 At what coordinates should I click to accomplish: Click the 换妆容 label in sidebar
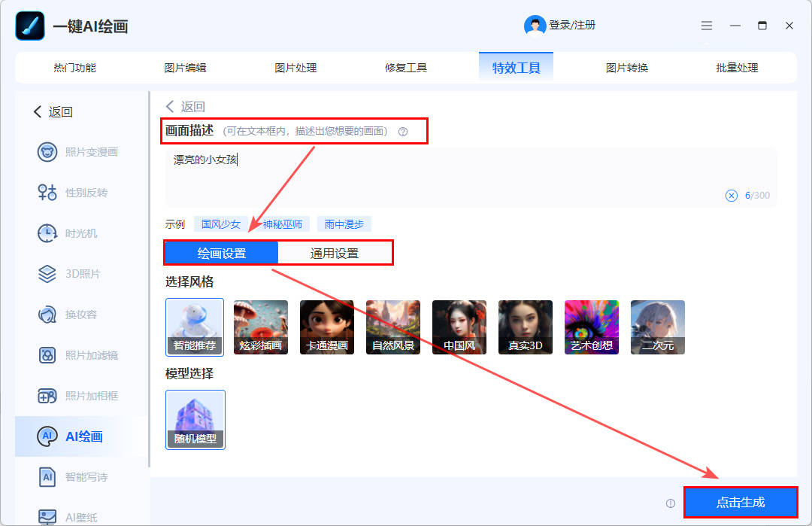coord(81,315)
